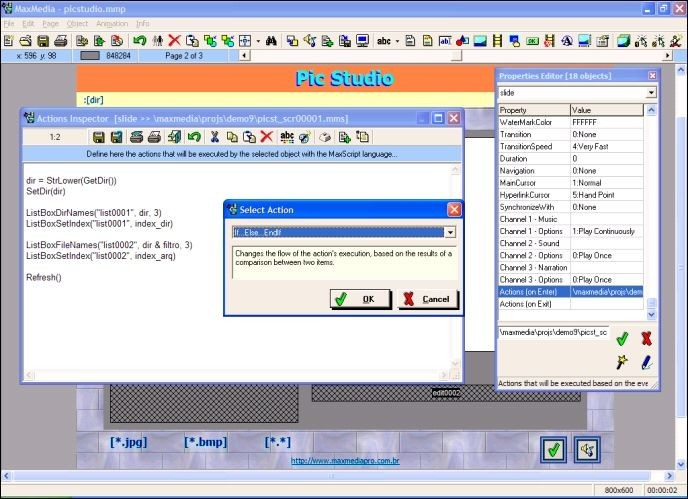Click the new project icon in main toolbar
Image resolution: width=688 pixels, height=499 pixels.
tap(8, 41)
